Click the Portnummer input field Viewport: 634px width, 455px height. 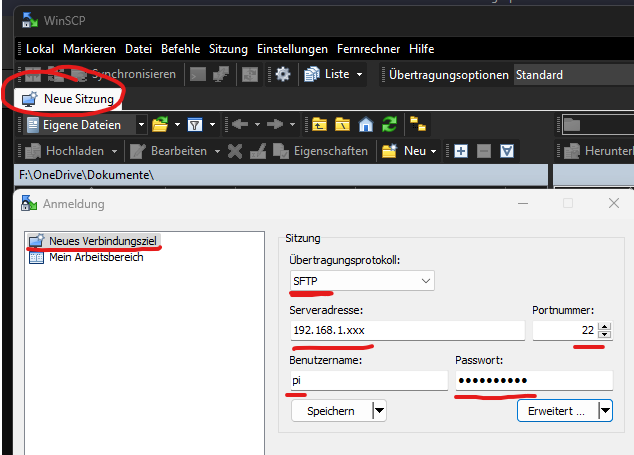pyautogui.click(x=565, y=330)
